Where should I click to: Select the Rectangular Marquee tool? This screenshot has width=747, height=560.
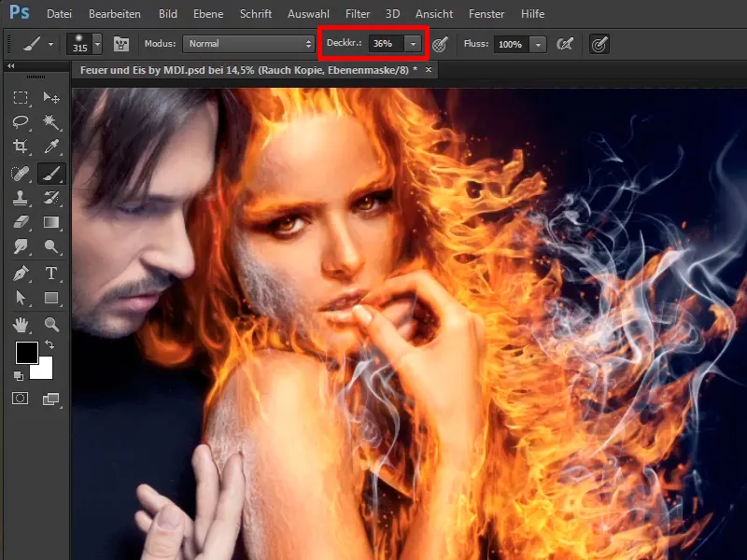[21, 98]
